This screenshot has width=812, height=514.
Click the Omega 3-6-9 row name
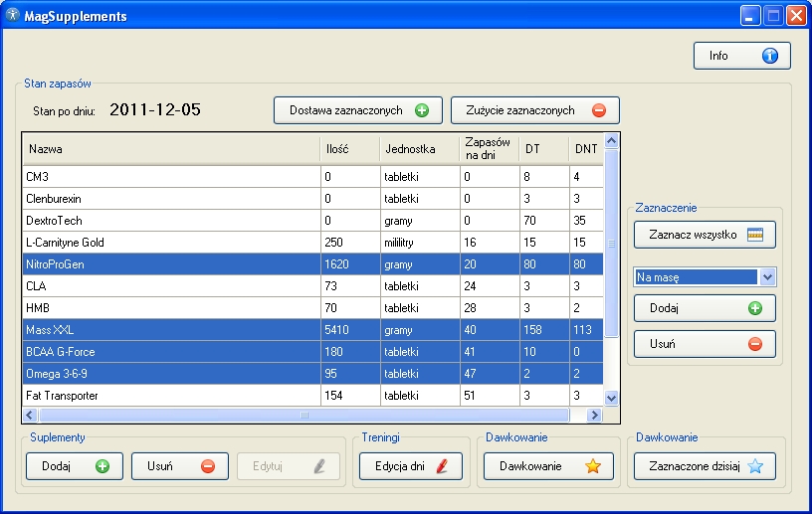(57, 374)
